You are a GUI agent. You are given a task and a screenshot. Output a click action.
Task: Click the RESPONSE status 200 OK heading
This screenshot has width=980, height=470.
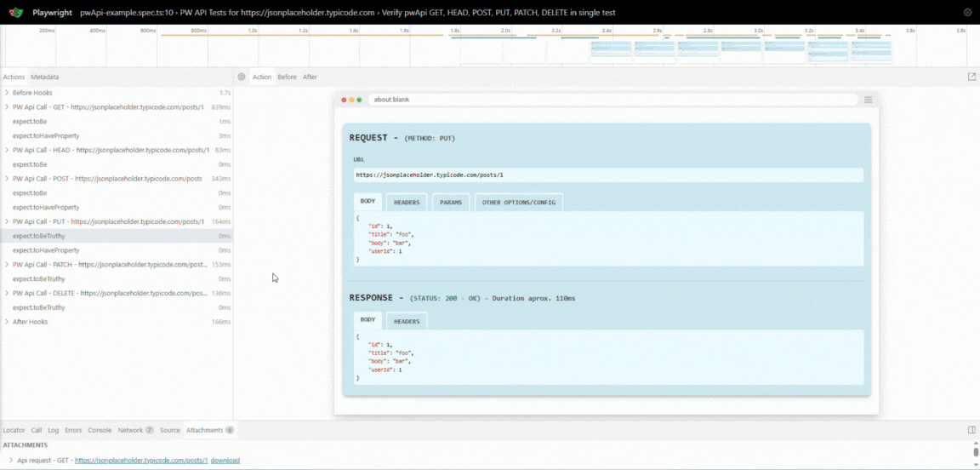click(x=462, y=298)
